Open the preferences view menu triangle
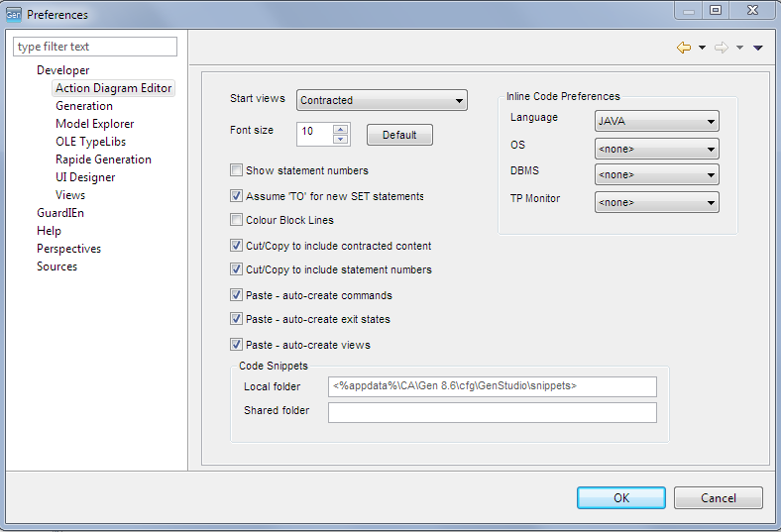The width and height of the screenshot is (781, 532). tap(758, 48)
